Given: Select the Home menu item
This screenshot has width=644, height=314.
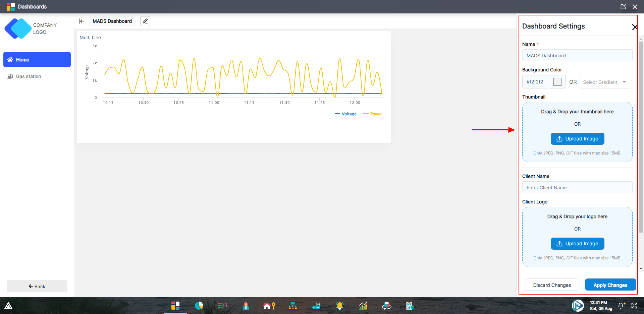Looking at the screenshot, I should pos(37,60).
